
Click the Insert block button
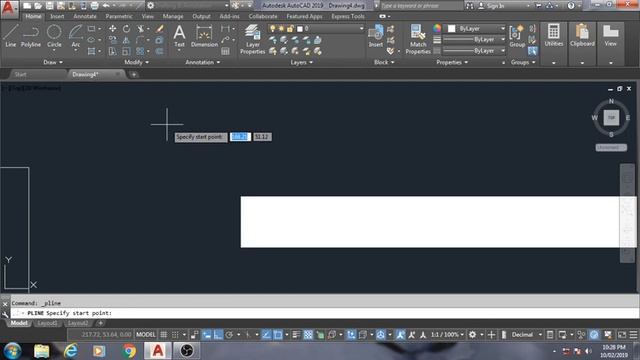(376, 36)
